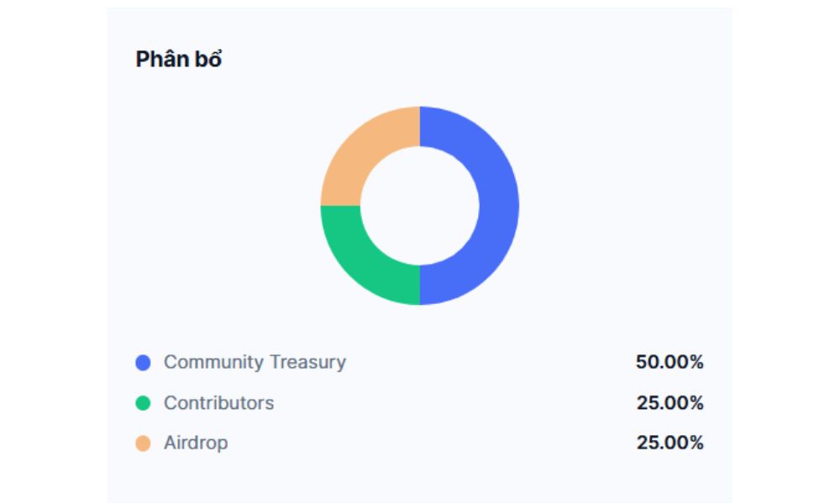
Task: Select the green dot beside Contributors
Action: (143, 403)
